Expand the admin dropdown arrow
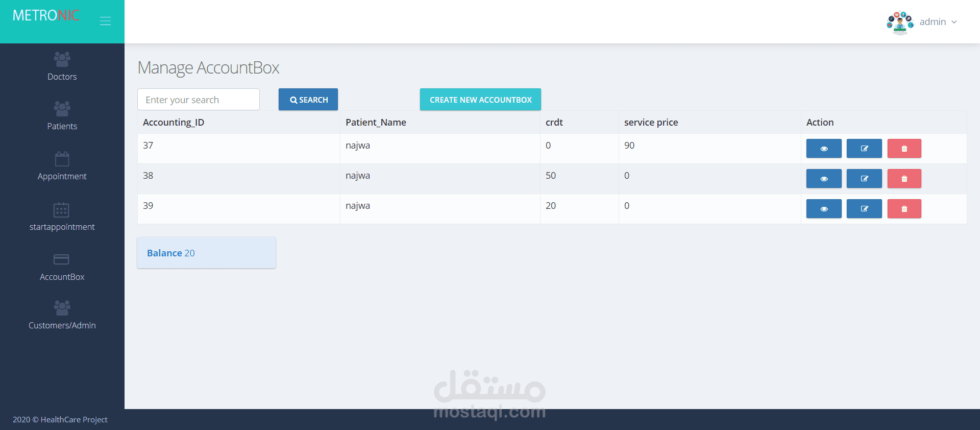Image resolution: width=980 pixels, height=430 pixels. [x=954, y=22]
